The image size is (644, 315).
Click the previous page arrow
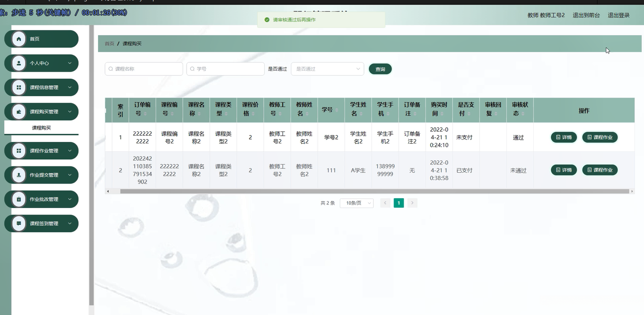[385, 203]
